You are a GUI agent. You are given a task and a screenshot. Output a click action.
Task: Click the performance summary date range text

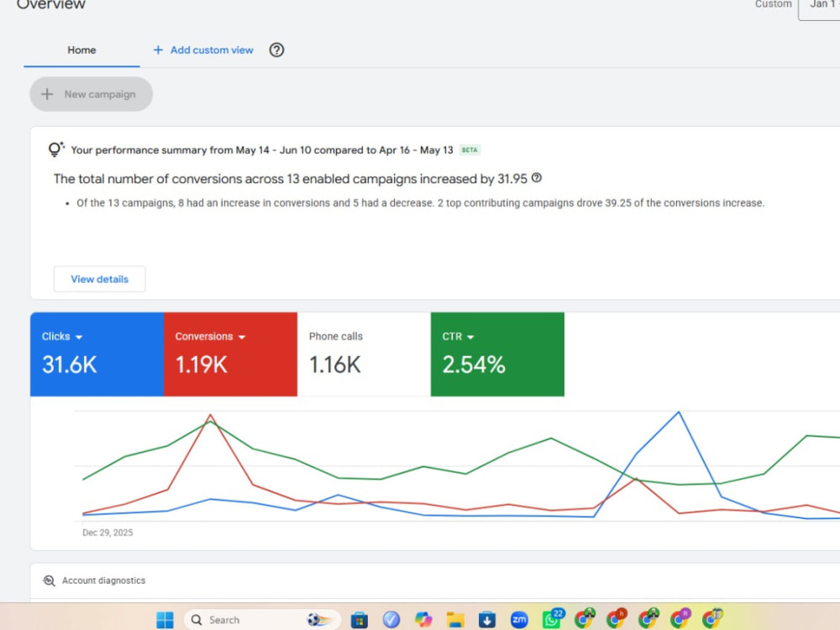[x=262, y=150]
